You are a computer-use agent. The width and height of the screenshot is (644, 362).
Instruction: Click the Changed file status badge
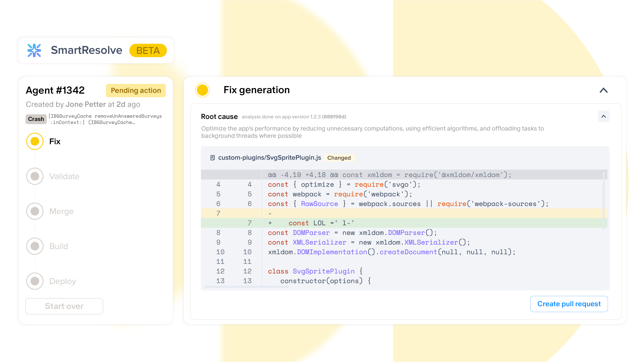pos(339,158)
